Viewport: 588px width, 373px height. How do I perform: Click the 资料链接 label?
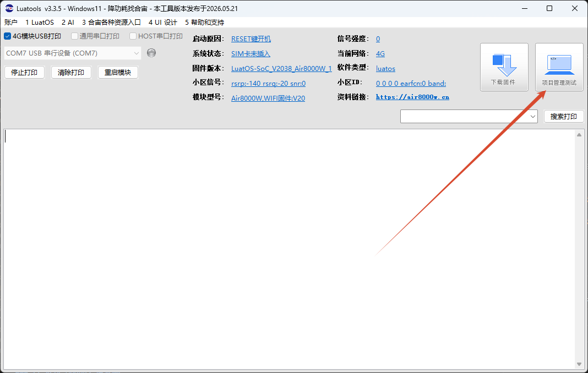pyautogui.click(x=353, y=97)
